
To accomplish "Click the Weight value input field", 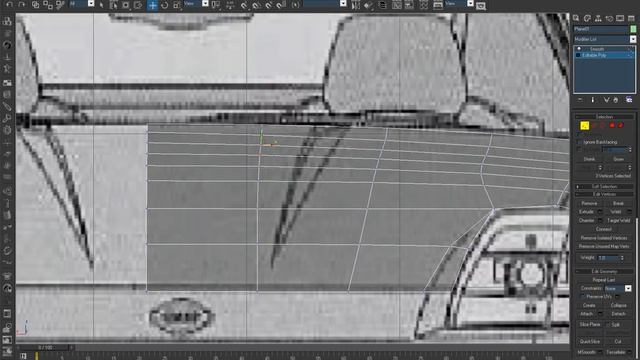I will (x=609, y=258).
